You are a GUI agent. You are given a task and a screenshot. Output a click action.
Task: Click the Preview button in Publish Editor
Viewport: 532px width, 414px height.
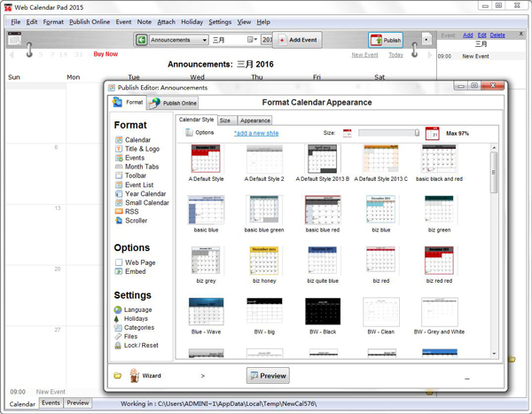click(268, 375)
